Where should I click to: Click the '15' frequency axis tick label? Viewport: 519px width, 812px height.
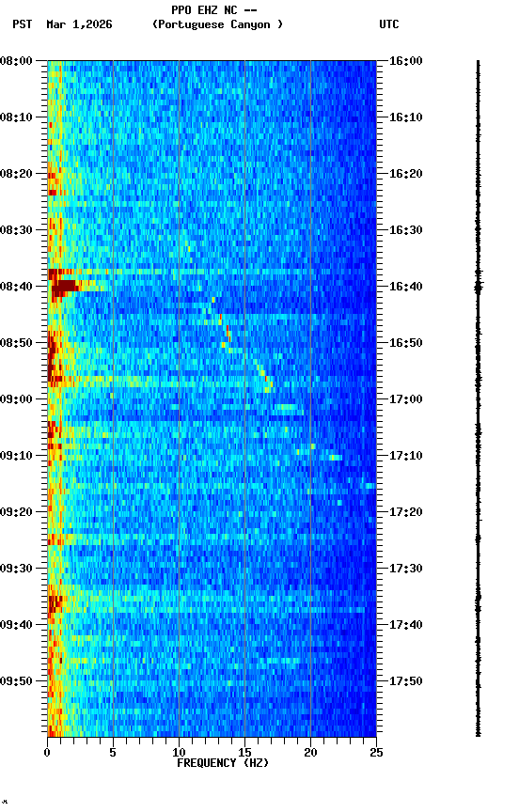tap(244, 753)
